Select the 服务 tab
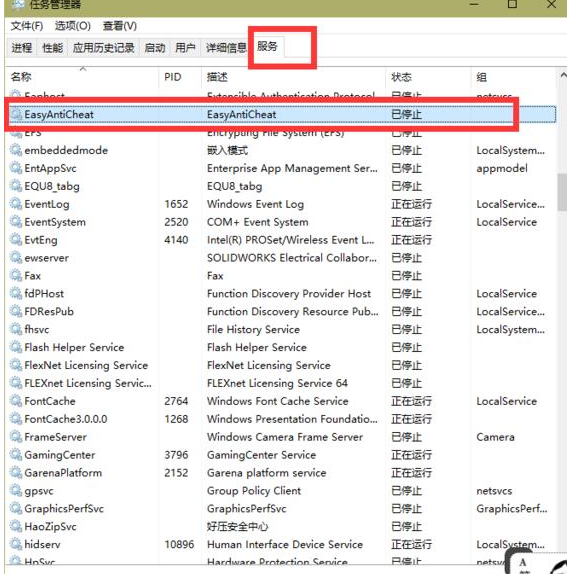Image resolution: width=567 pixels, height=574 pixels. pyautogui.click(x=267, y=46)
